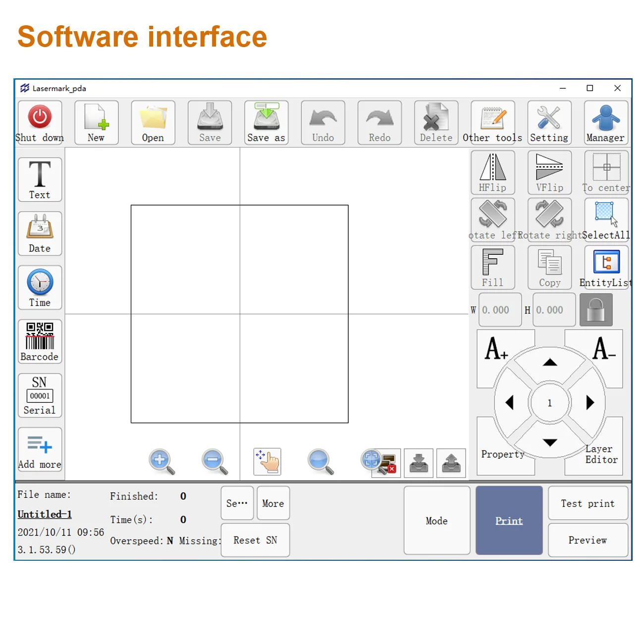The width and height of the screenshot is (644, 644).
Task: Move object To center
Action: pyautogui.click(x=606, y=173)
